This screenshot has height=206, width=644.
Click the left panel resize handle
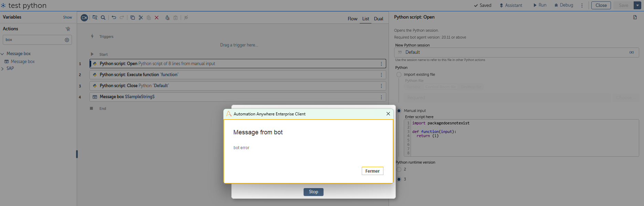pyautogui.click(x=77, y=154)
